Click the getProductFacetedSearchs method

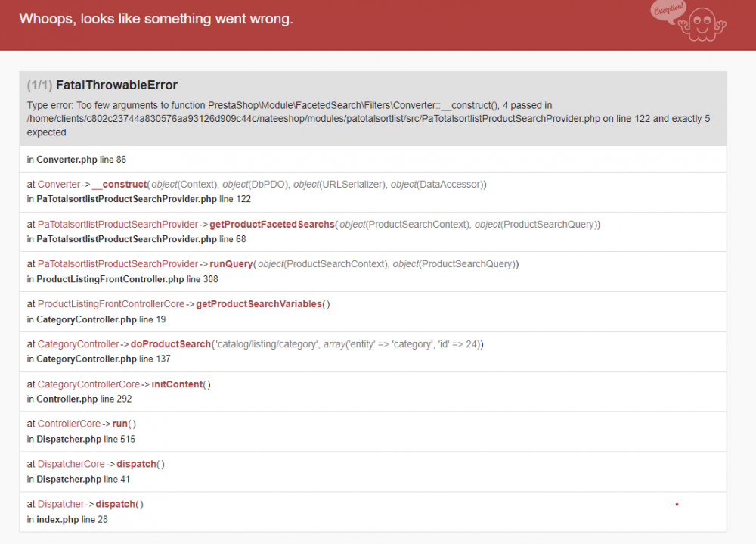pyautogui.click(x=272, y=225)
